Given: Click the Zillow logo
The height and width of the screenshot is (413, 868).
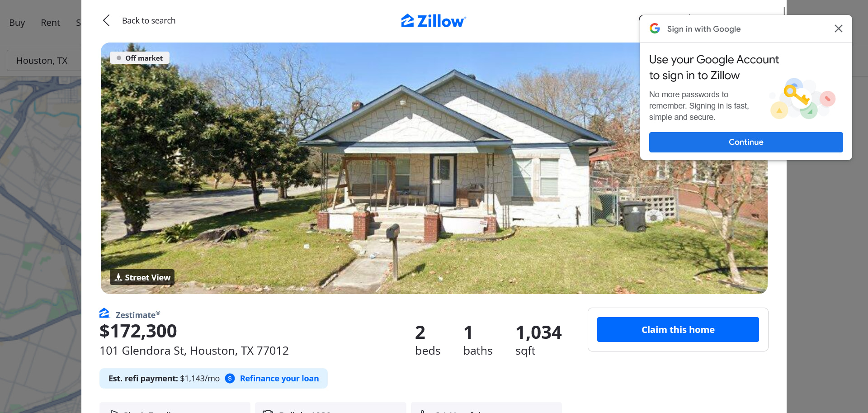Looking at the screenshot, I should click(x=433, y=21).
